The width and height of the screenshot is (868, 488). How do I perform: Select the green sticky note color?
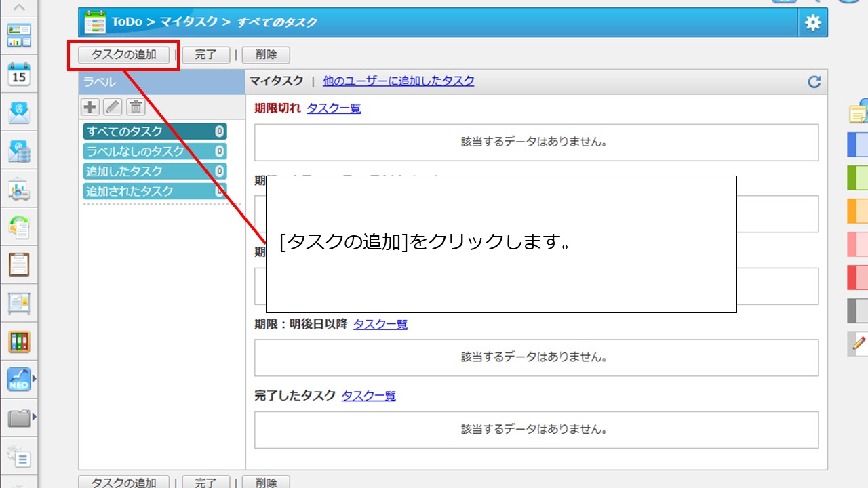[x=857, y=178]
